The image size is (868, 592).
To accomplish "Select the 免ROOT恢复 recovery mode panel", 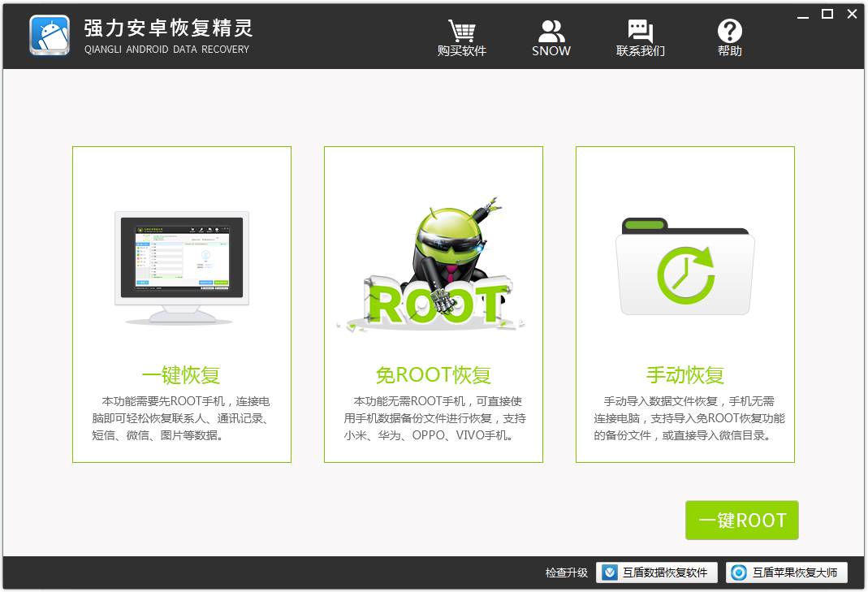I will click(433, 303).
